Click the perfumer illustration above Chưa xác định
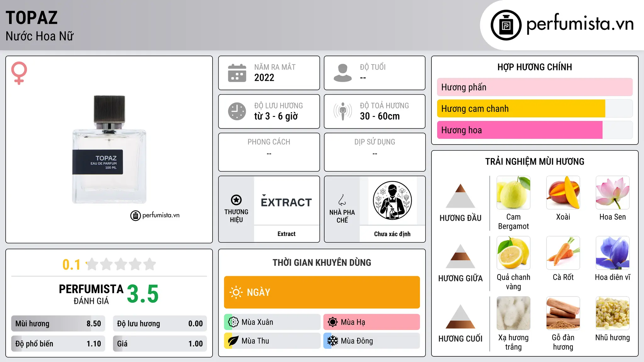The width and height of the screenshot is (644, 362). tap(392, 200)
